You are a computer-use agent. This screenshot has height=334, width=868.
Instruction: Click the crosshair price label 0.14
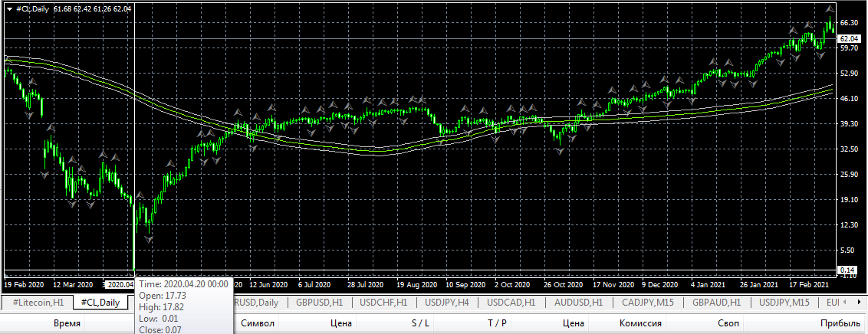pos(848,270)
